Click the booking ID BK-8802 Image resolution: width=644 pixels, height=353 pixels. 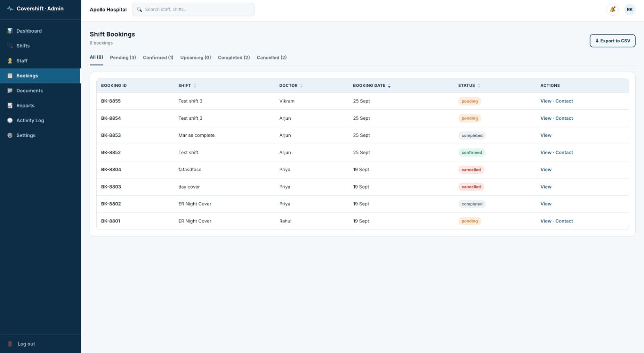click(x=111, y=204)
